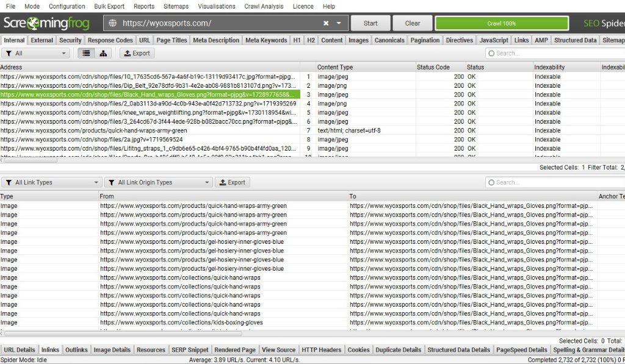Image resolution: width=625 pixels, height=364 pixels.
Task: Open the SERP Snippet bottom tab
Action: click(x=190, y=349)
